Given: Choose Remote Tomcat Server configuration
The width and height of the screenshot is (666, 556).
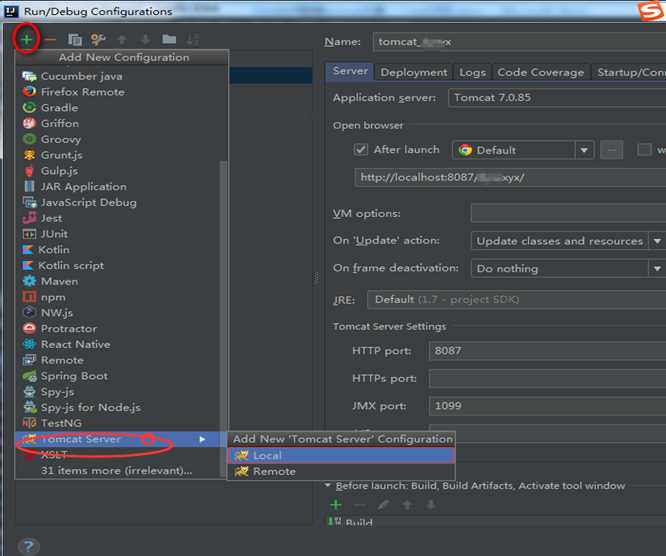Looking at the screenshot, I should 341,471.
